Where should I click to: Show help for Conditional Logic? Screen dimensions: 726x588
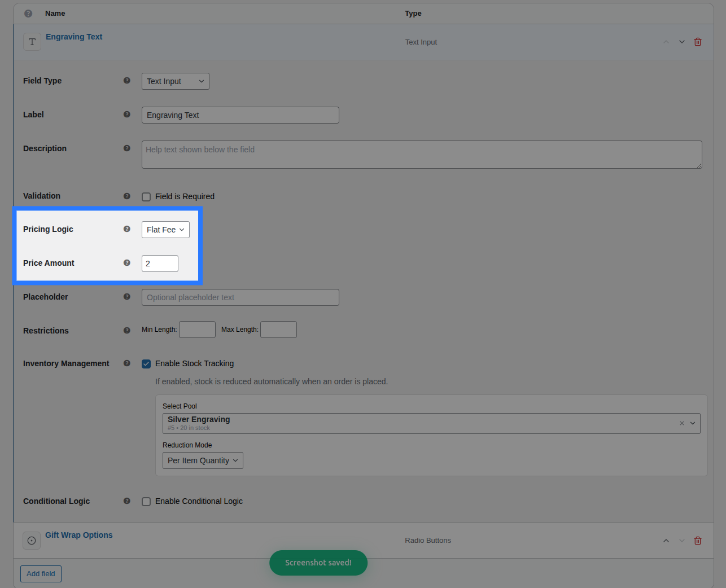coord(127,501)
